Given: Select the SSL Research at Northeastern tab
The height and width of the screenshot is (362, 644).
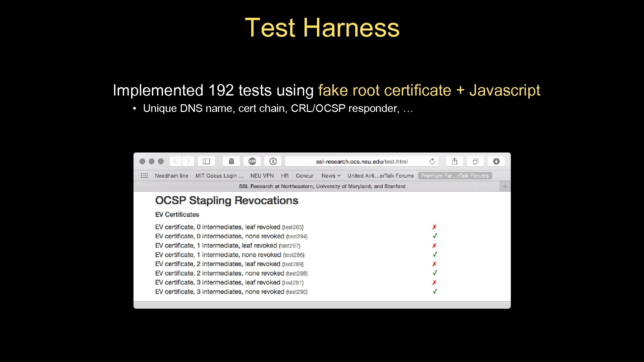Looking at the screenshot, I should tap(322, 186).
